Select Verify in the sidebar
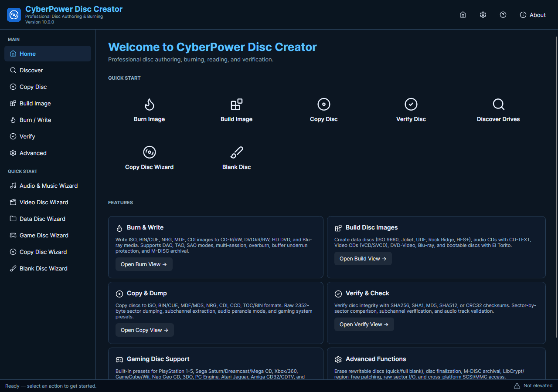This screenshot has height=392, width=558. click(48, 136)
